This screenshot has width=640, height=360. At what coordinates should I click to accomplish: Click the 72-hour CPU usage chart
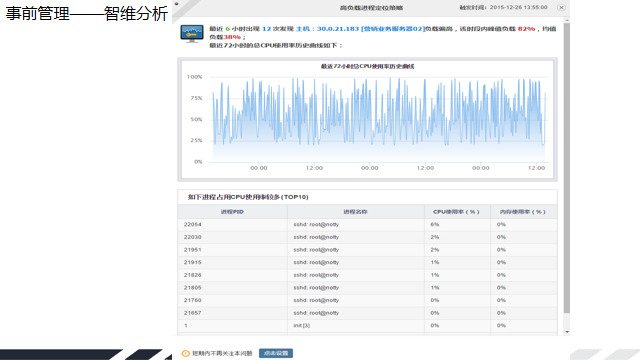[367, 119]
